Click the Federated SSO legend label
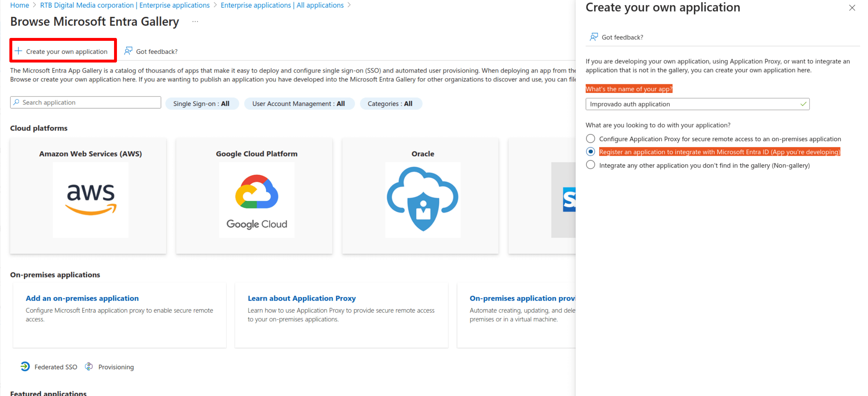The image size is (868, 396). [56, 367]
